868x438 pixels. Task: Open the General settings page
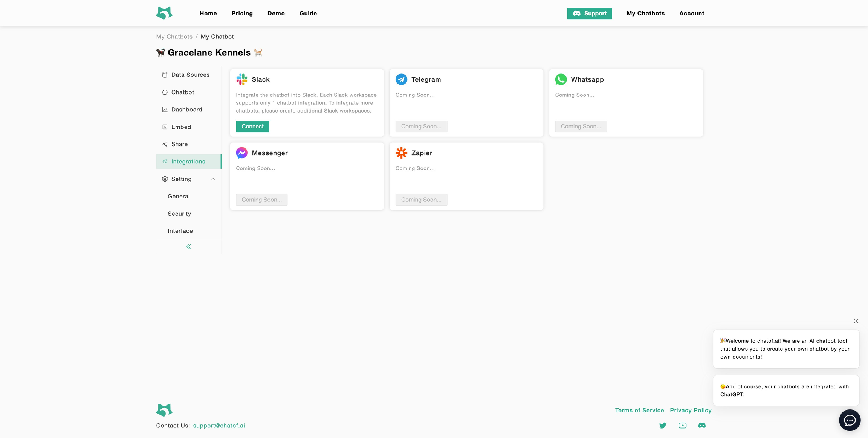click(x=178, y=196)
